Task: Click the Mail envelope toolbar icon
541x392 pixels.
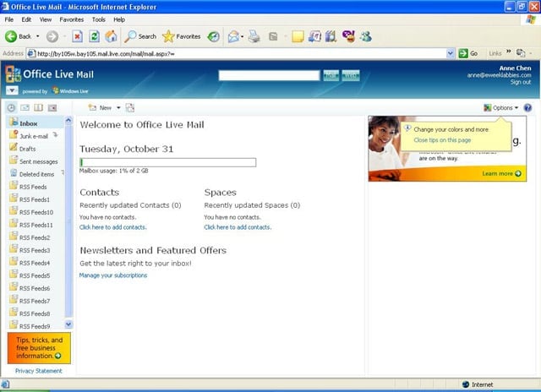Action: pos(233,36)
